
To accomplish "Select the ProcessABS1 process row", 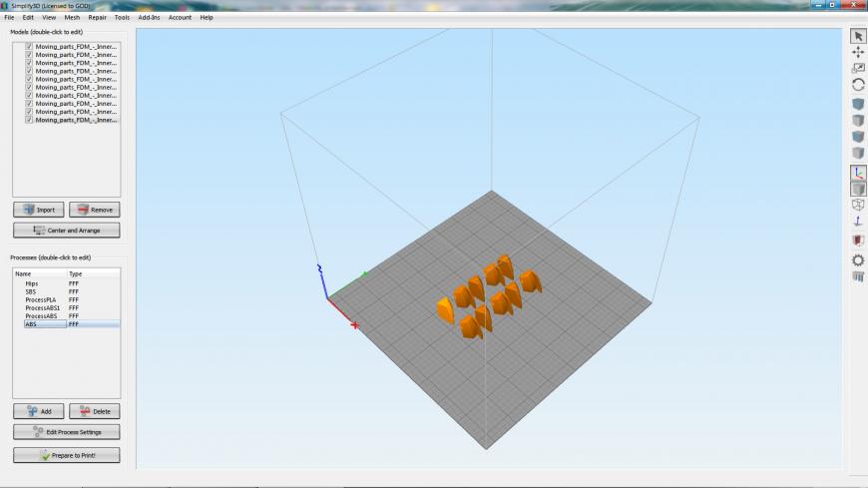I will point(67,308).
